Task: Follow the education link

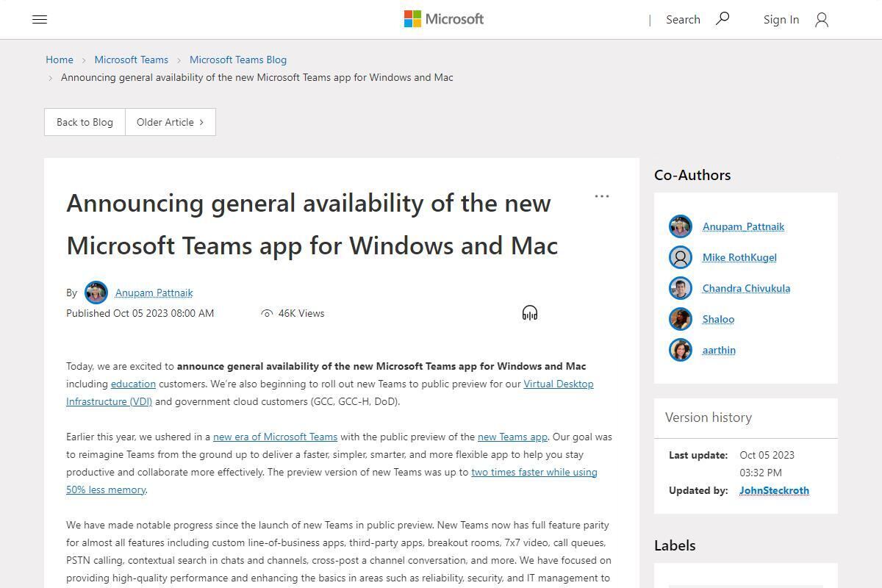Action: point(133,384)
